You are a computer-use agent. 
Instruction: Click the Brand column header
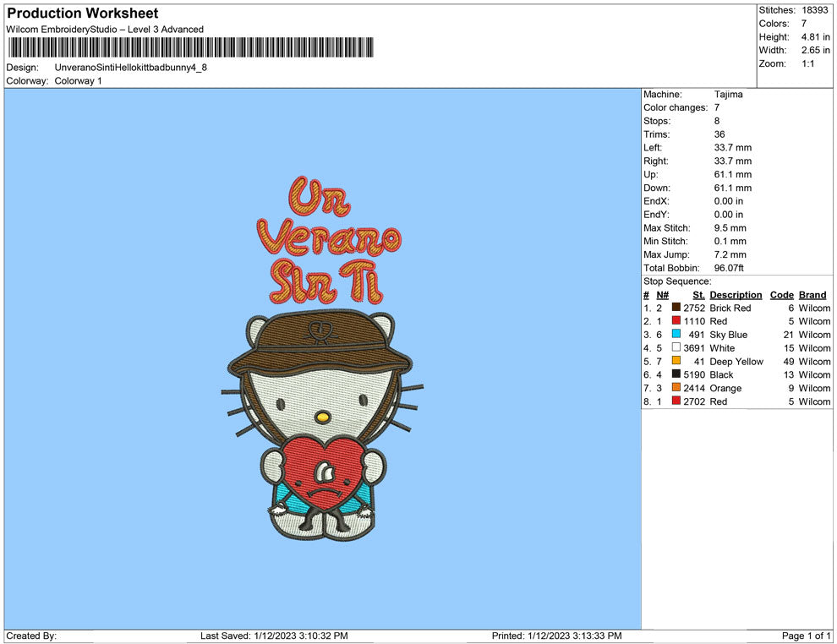[812, 295]
